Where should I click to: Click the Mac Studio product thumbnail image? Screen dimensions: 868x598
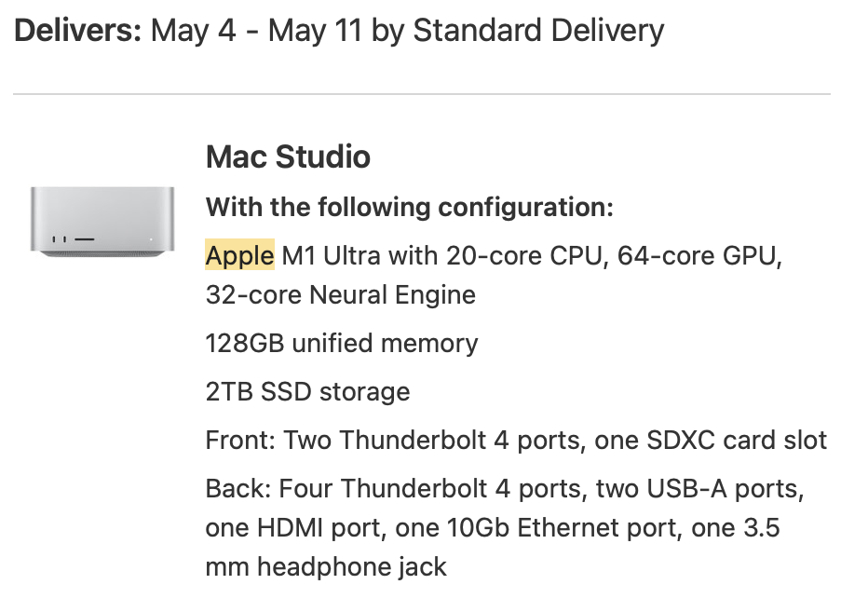(x=102, y=220)
